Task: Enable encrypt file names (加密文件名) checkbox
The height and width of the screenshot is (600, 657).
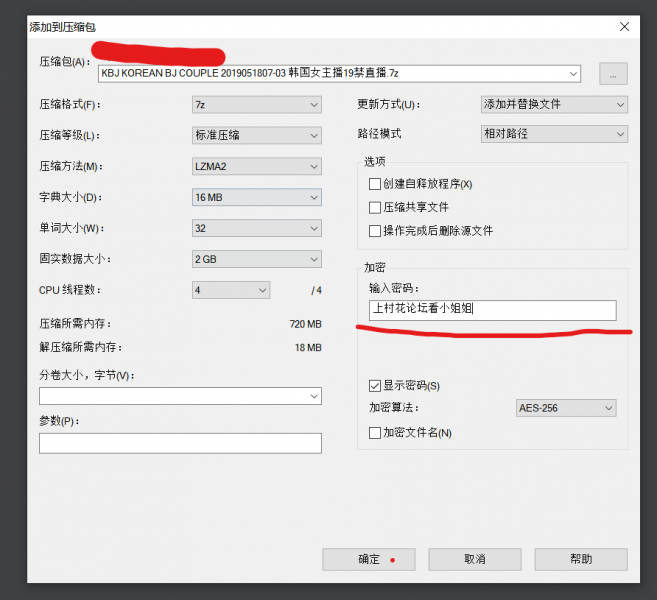Action: pos(375,433)
